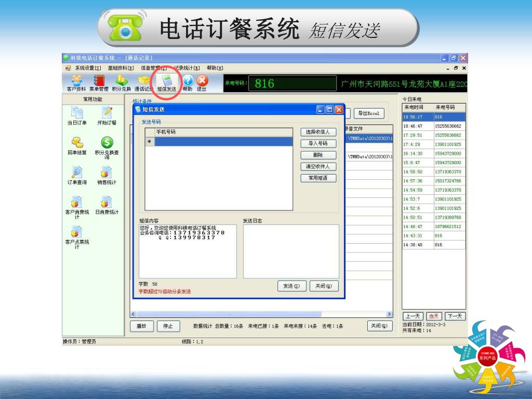Select the 18:46:47 incoming call row

tap(434, 126)
